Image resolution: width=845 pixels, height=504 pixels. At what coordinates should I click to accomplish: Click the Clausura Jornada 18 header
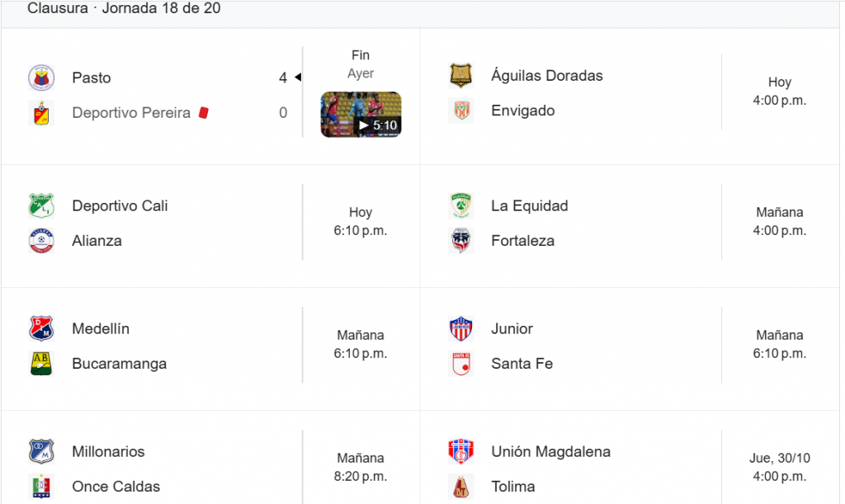tap(124, 9)
